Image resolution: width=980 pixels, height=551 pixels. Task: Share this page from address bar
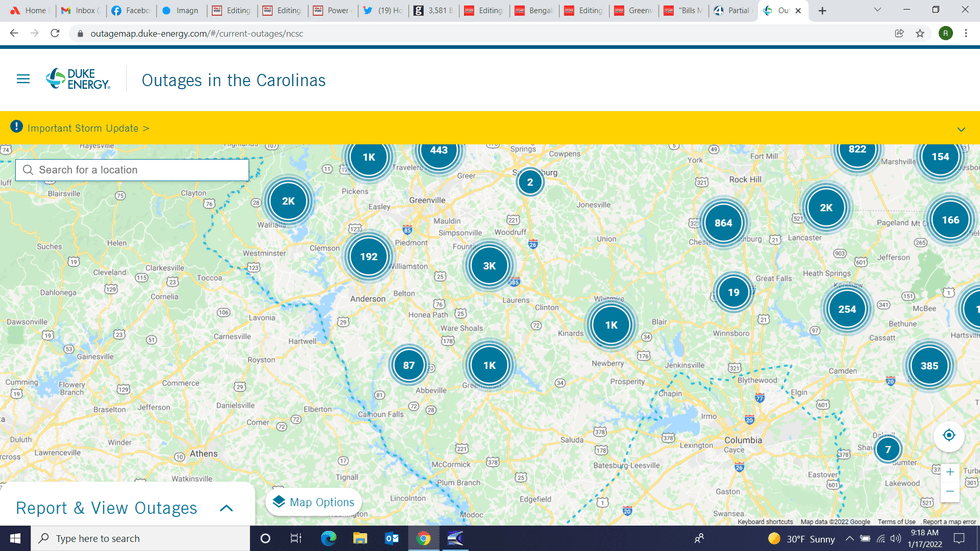(899, 34)
